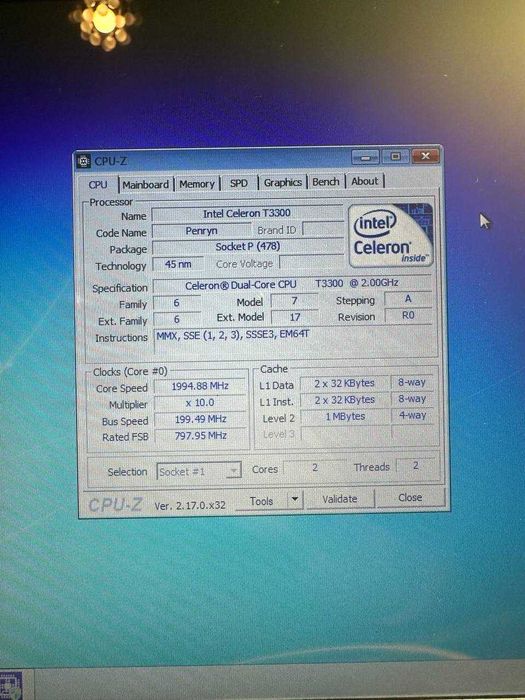Minimize the CPU-Z window
Viewport: 525px width, 700px height.
point(365,157)
